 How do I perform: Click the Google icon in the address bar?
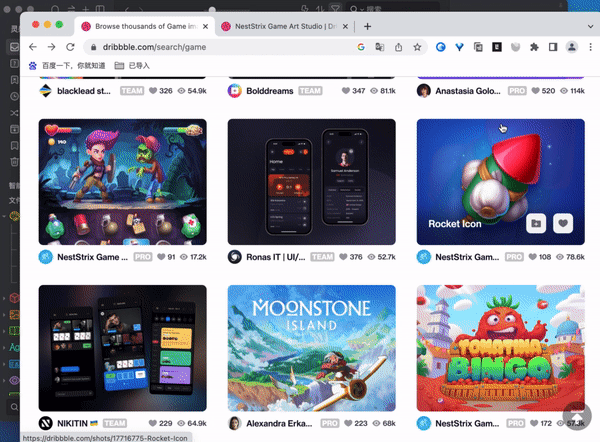click(x=361, y=47)
